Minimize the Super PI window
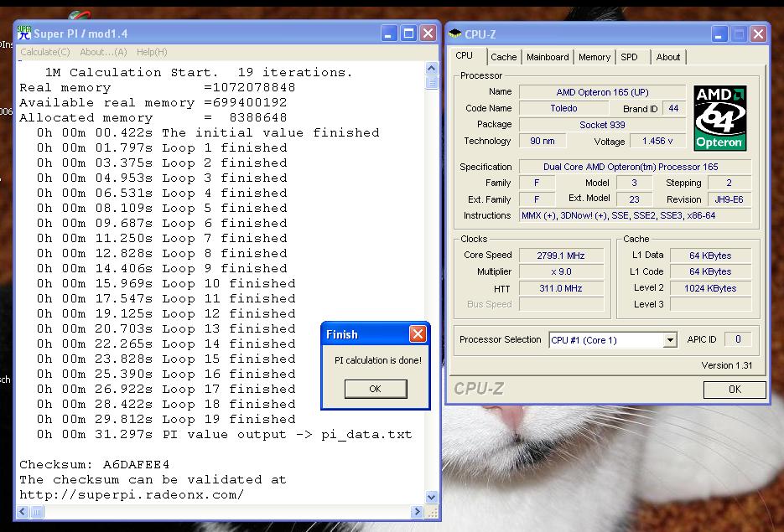 (390, 34)
